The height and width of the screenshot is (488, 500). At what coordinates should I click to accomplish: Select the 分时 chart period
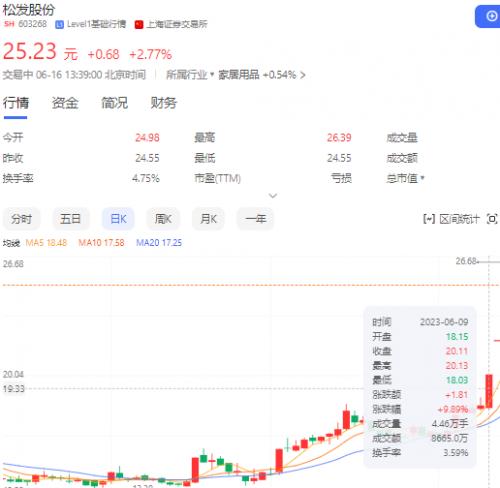pyautogui.click(x=22, y=219)
